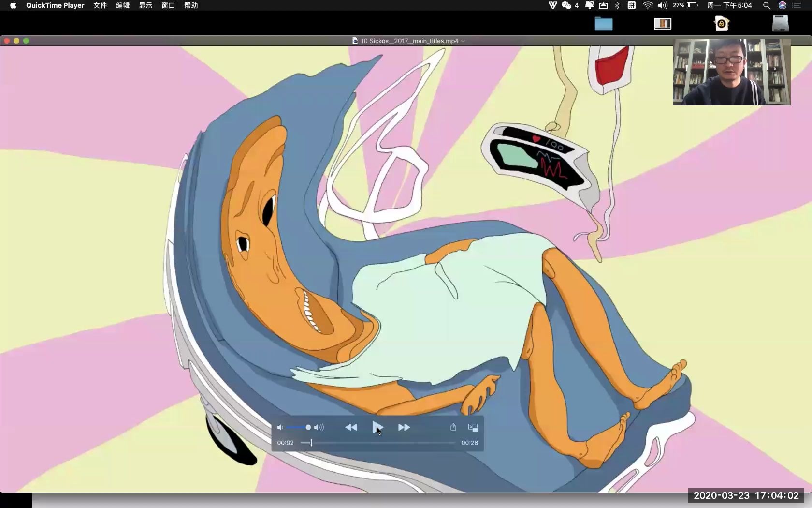
Task: Click the fast-forward button
Action: 404,427
